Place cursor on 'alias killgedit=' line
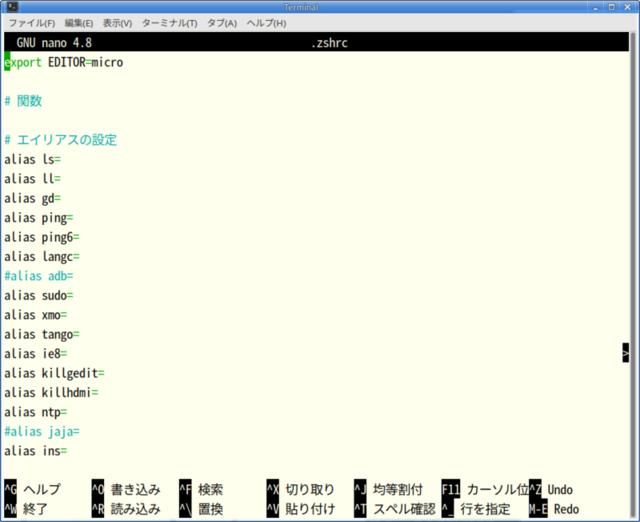Viewport: 640px width, 522px height. coord(54,373)
